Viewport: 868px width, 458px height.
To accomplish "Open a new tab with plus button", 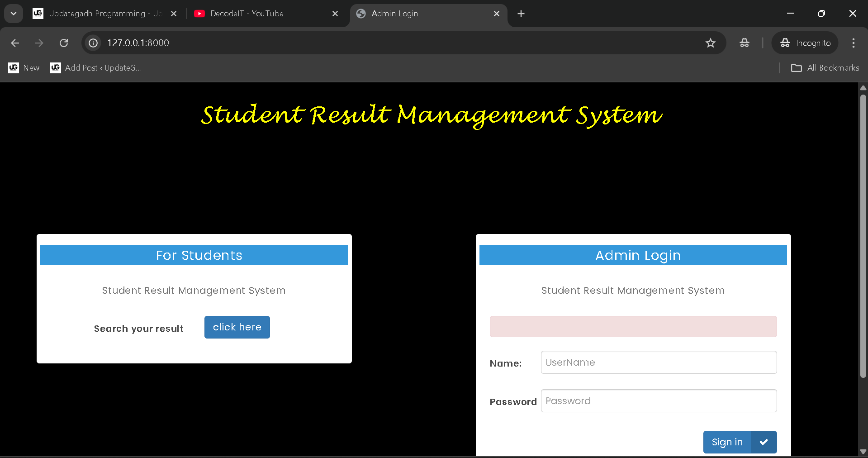I will tap(521, 14).
